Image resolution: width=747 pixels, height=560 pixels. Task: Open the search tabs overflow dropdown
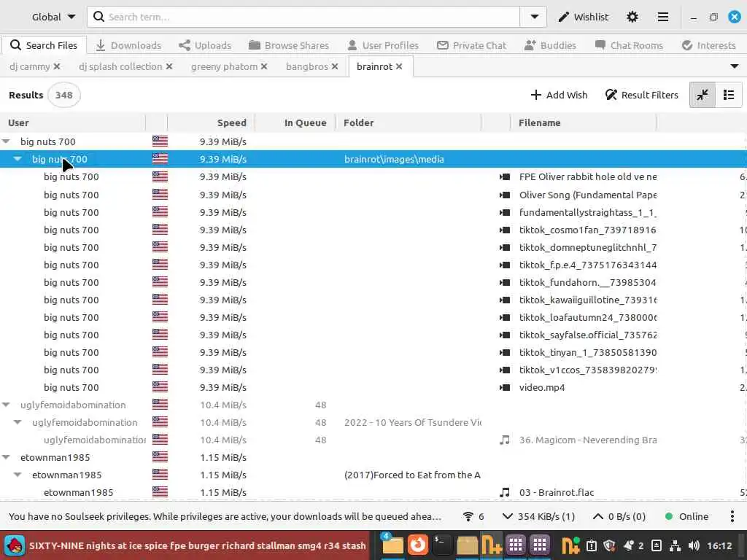tap(735, 66)
